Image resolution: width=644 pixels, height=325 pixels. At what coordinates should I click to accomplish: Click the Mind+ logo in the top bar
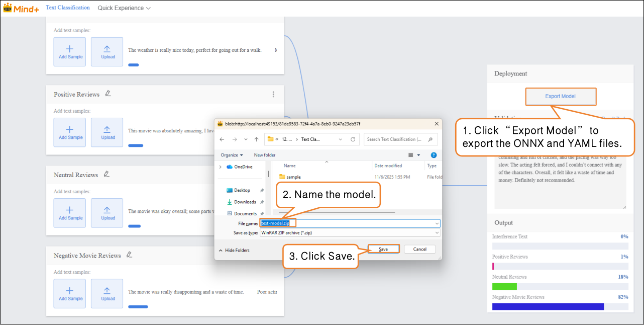coord(21,8)
